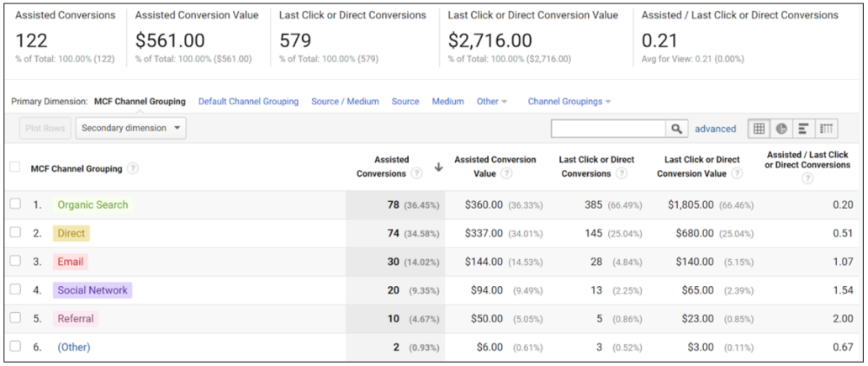Click Direct's $337.00 assisted value cell
The width and height of the screenshot is (868, 366).
484,233
